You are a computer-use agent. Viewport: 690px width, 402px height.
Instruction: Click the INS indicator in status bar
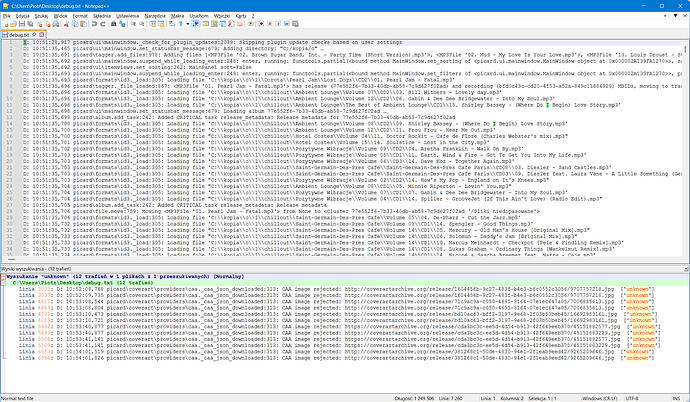coord(676,398)
